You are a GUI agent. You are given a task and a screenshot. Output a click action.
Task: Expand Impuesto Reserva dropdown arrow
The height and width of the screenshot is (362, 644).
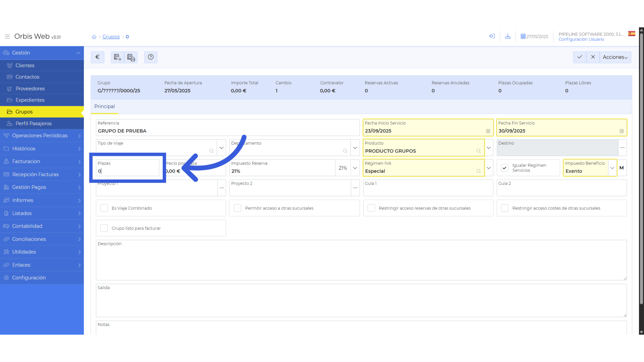click(x=355, y=168)
